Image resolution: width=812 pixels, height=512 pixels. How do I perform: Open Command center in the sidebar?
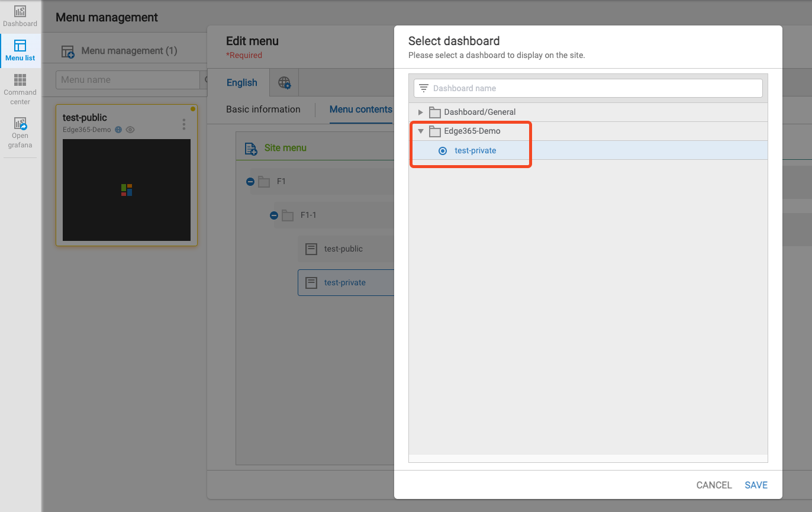(20, 89)
